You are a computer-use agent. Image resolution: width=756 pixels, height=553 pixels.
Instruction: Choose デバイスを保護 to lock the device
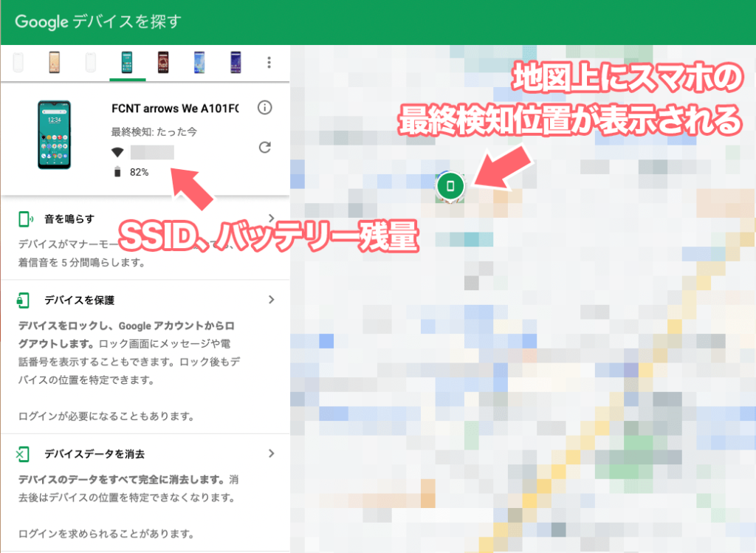[x=80, y=300]
